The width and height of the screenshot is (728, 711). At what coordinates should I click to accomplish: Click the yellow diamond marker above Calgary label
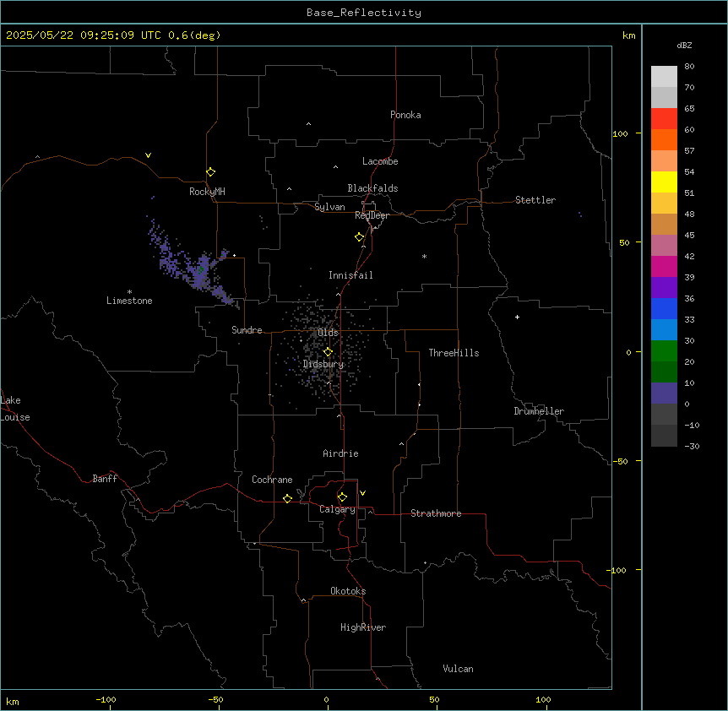[x=342, y=497]
